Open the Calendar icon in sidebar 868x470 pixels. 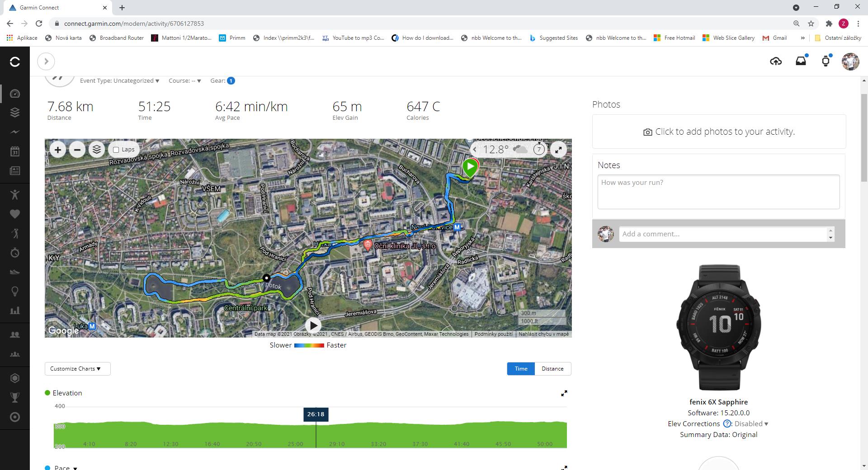[15, 151]
